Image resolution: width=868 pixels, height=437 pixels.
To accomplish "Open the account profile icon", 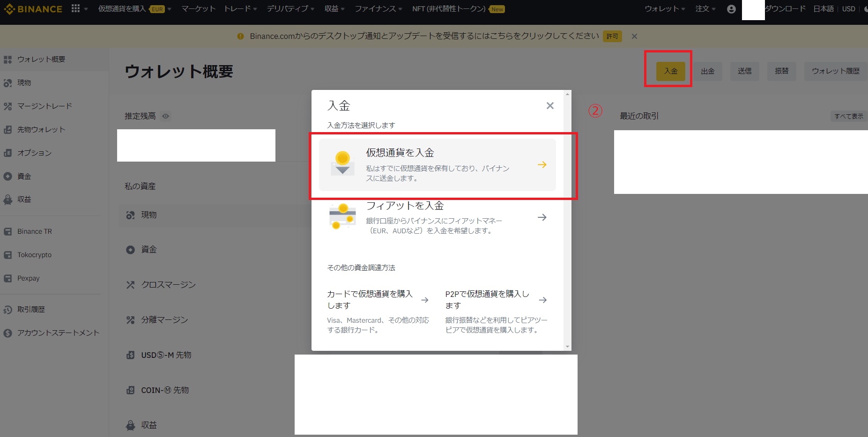I will (x=731, y=9).
